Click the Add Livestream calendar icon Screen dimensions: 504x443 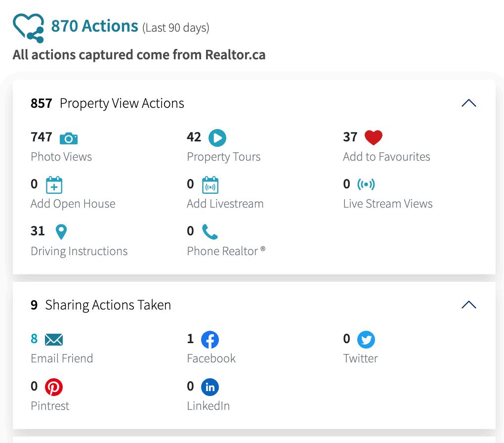(210, 185)
